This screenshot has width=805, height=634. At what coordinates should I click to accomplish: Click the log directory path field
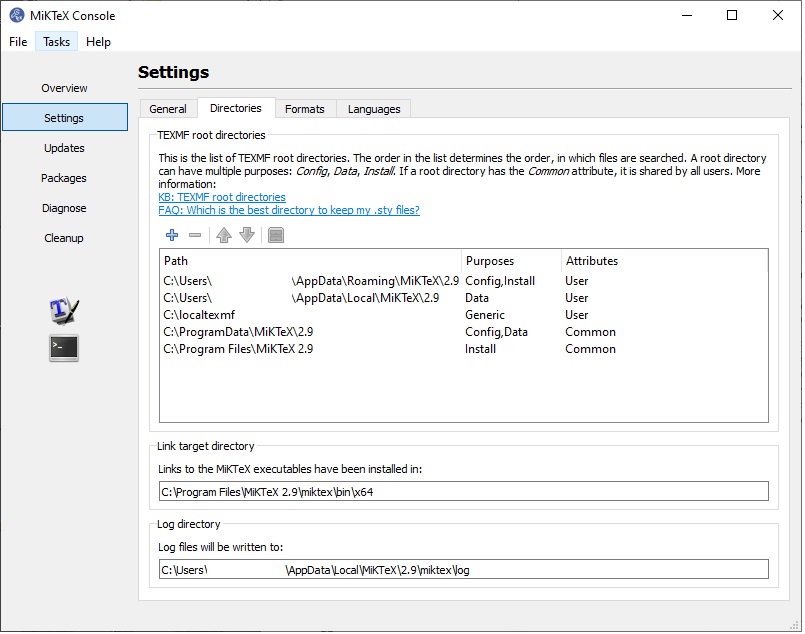[464, 569]
